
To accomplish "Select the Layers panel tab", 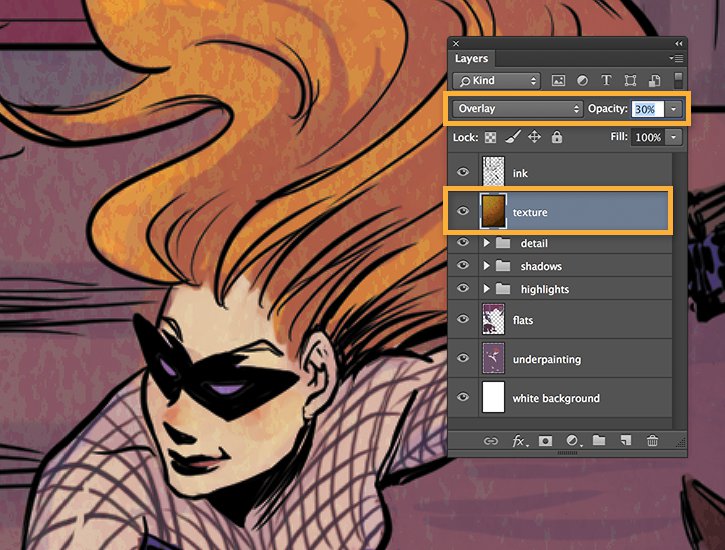I will pyautogui.click(x=472, y=59).
